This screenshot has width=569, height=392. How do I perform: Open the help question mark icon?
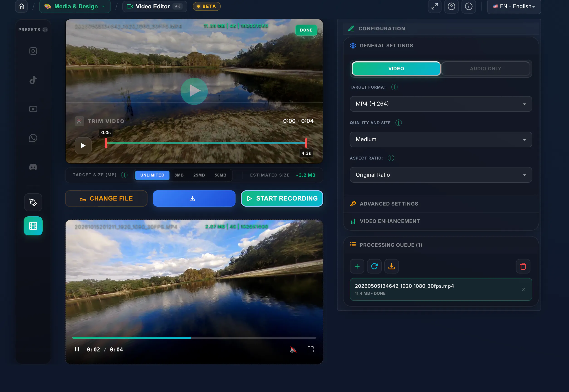pos(451,6)
